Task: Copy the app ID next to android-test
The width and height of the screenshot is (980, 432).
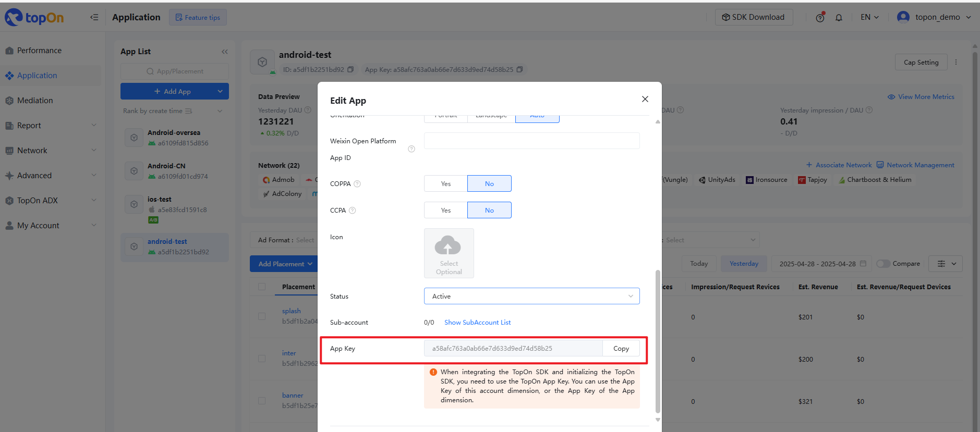Action: [350, 69]
